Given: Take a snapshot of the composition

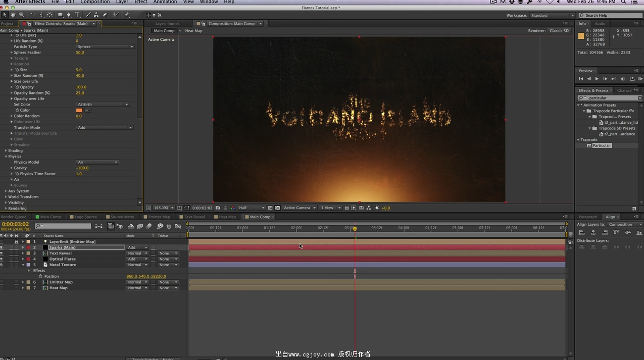Looking at the screenshot, I should click(x=218, y=208).
